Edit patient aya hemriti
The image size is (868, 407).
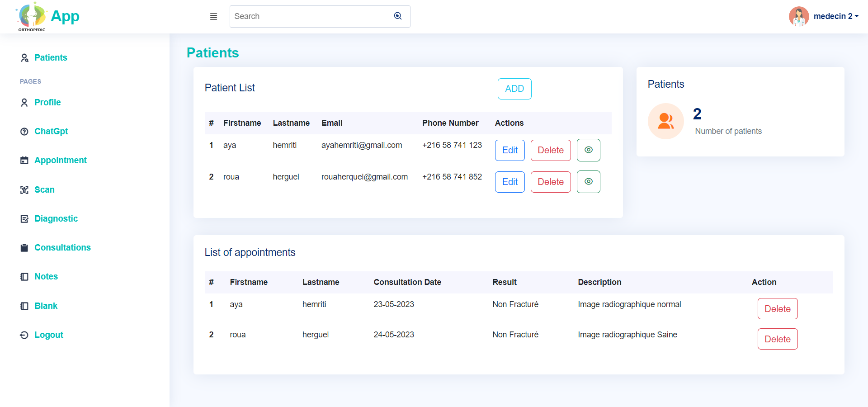tap(510, 150)
